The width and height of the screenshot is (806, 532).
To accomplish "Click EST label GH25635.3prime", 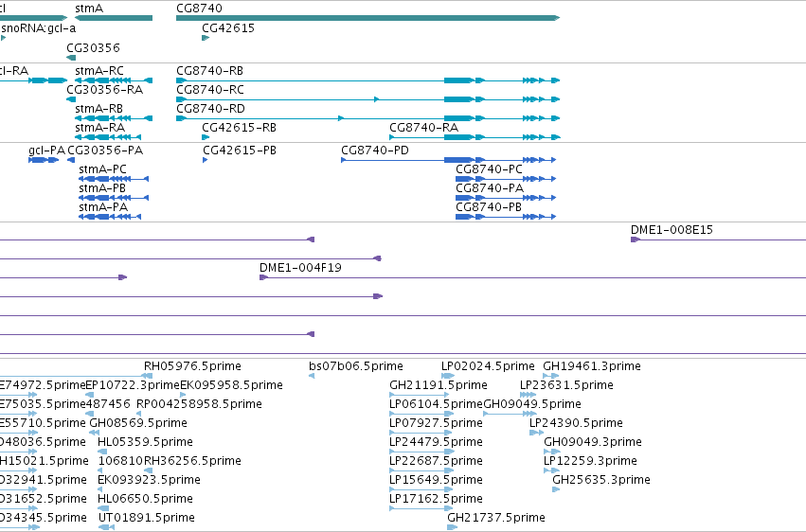I will 601,481.
